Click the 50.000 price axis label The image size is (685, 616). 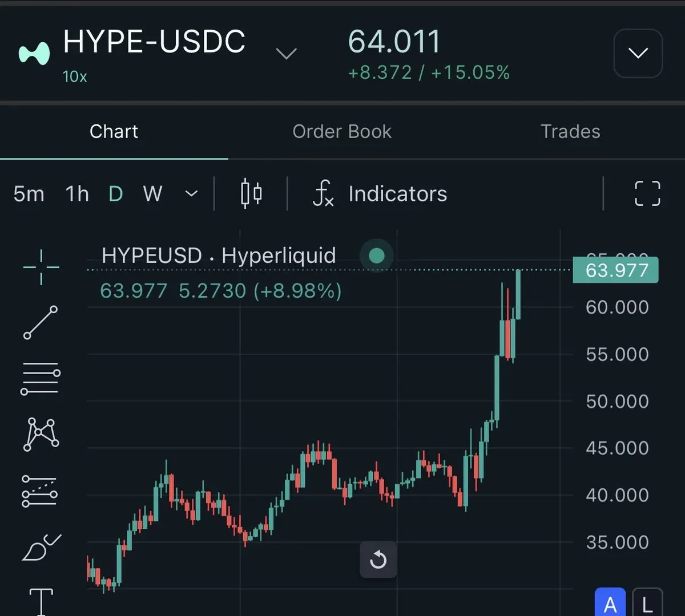(617, 402)
